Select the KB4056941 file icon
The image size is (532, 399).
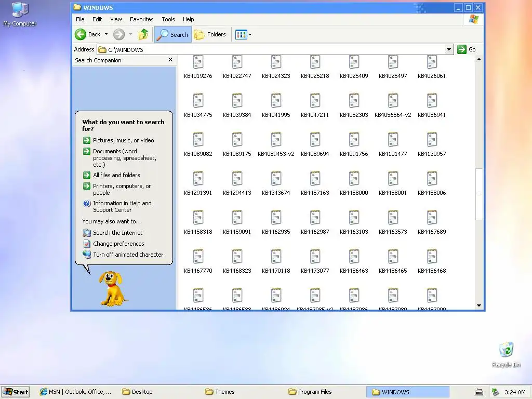tap(432, 100)
